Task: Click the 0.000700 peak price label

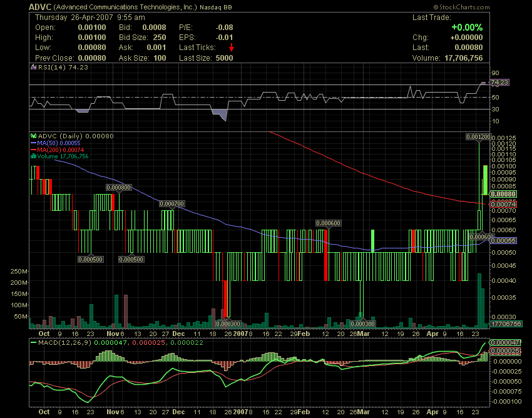Action: pyautogui.click(x=172, y=204)
